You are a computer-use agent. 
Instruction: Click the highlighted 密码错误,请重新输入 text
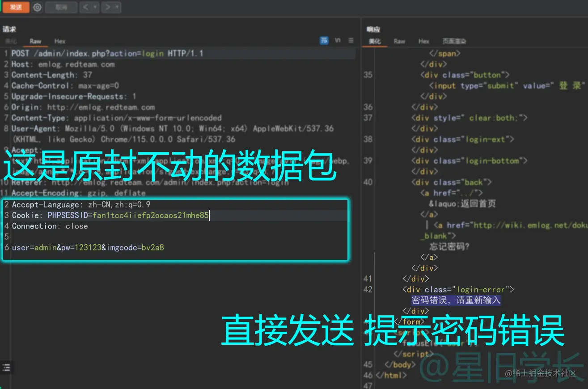(x=456, y=300)
